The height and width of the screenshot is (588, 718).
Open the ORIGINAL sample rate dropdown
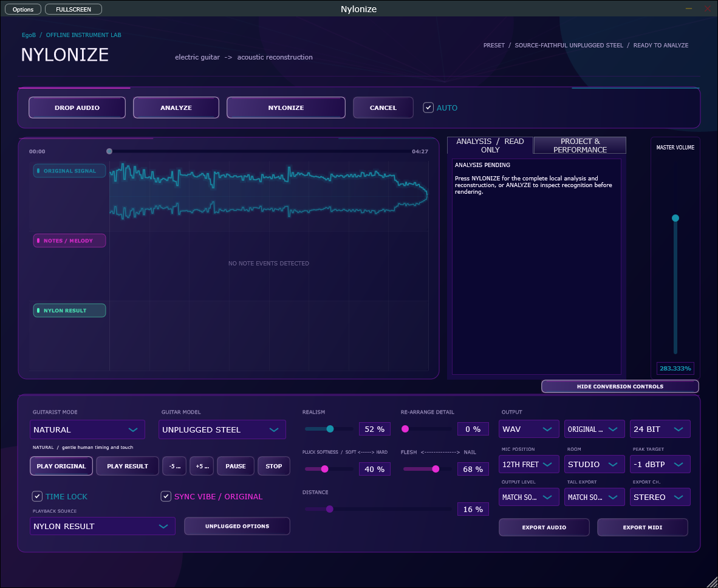594,429
